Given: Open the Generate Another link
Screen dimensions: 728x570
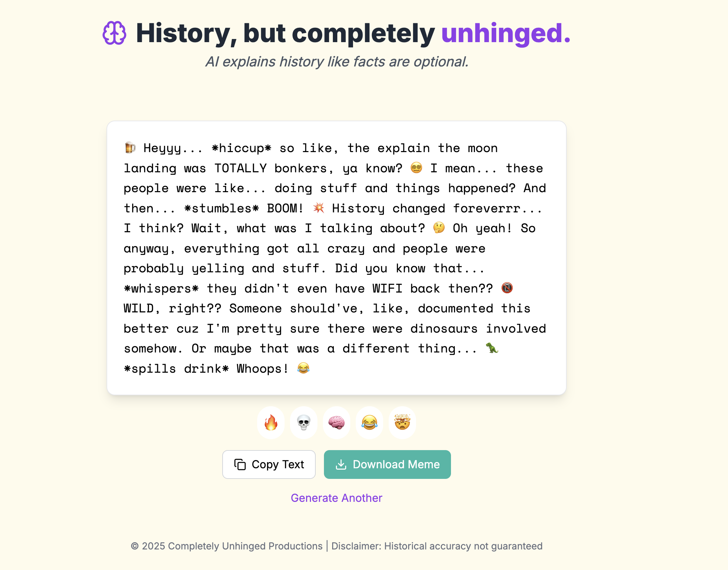Looking at the screenshot, I should (x=337, y=498).
